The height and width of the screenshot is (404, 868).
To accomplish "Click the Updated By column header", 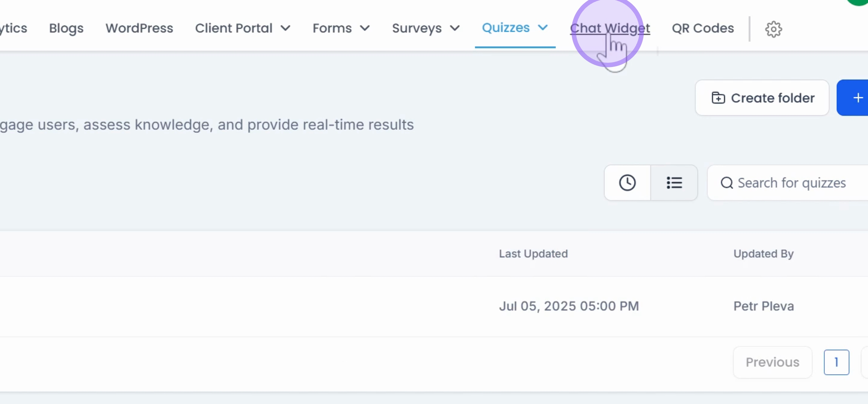I will click(x=764, y=254).
